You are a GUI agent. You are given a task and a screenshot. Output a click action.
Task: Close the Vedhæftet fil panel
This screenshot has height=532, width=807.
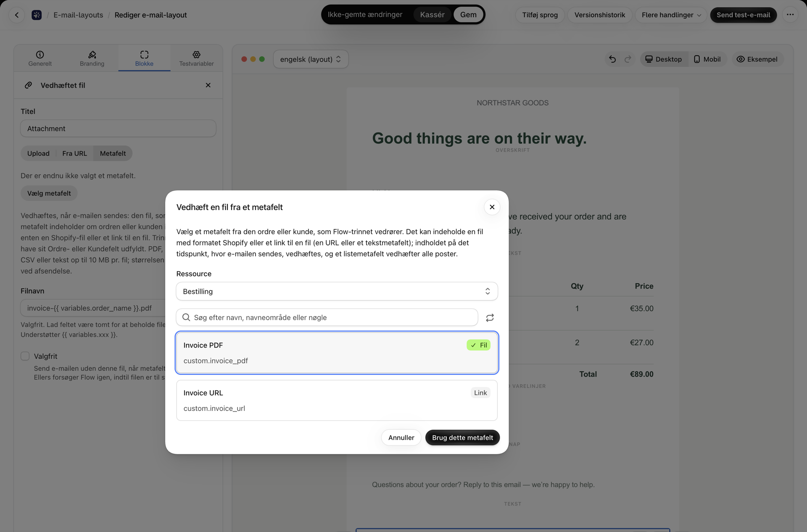click(x=208, y=85)
